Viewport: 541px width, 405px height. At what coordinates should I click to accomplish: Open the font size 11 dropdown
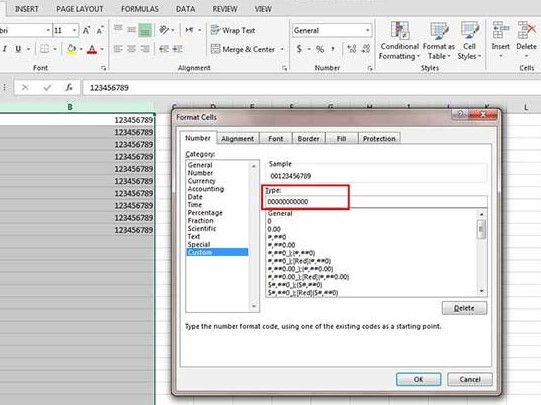pos(74,30)
